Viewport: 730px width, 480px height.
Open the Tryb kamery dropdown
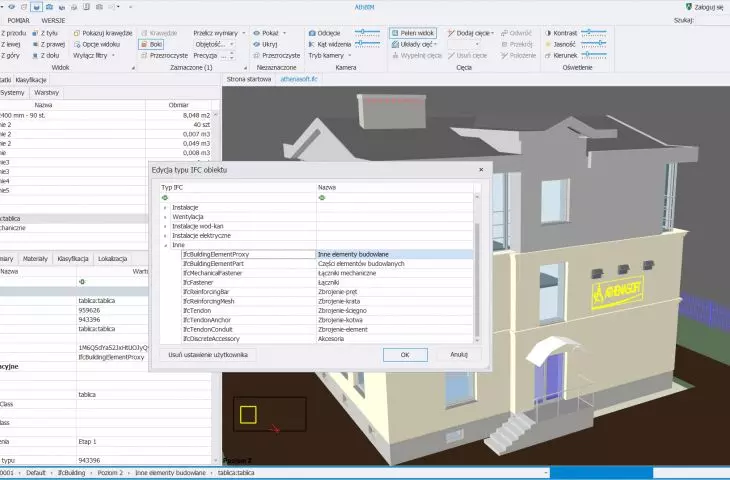(x=330, y=55)
